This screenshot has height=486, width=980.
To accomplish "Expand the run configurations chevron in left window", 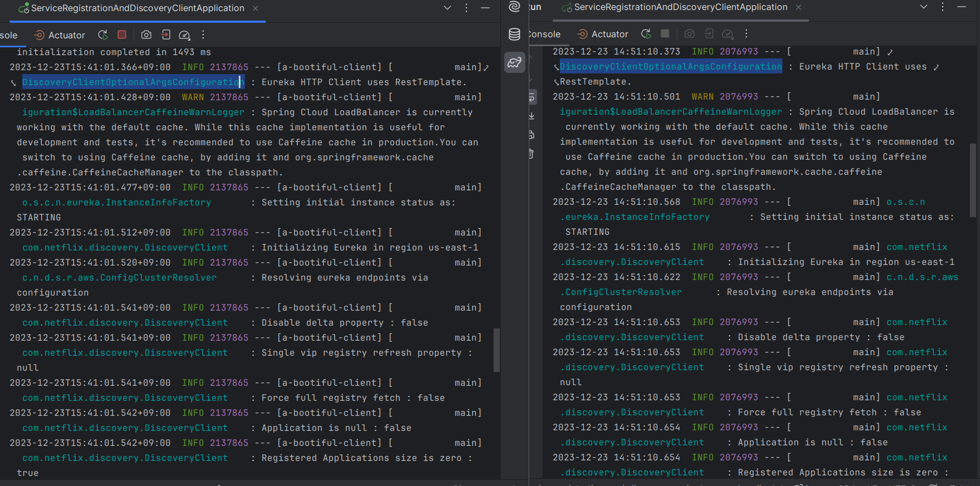I will [447, 8].
